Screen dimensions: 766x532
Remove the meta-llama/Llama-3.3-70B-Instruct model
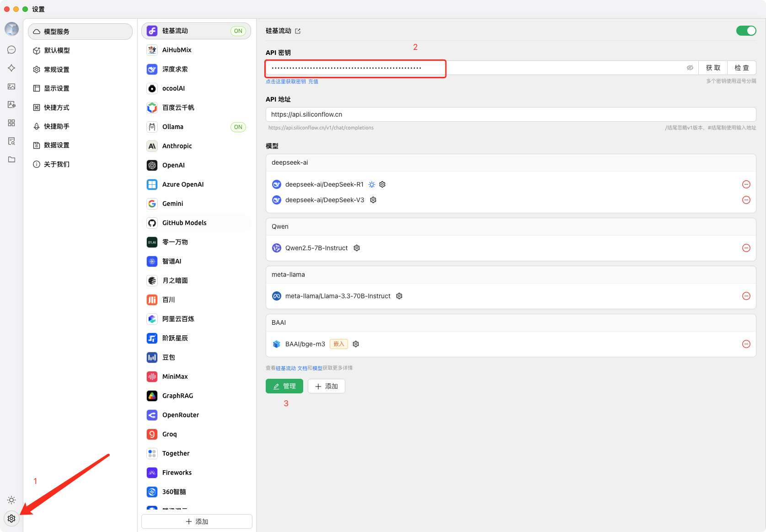click(746, 296)
